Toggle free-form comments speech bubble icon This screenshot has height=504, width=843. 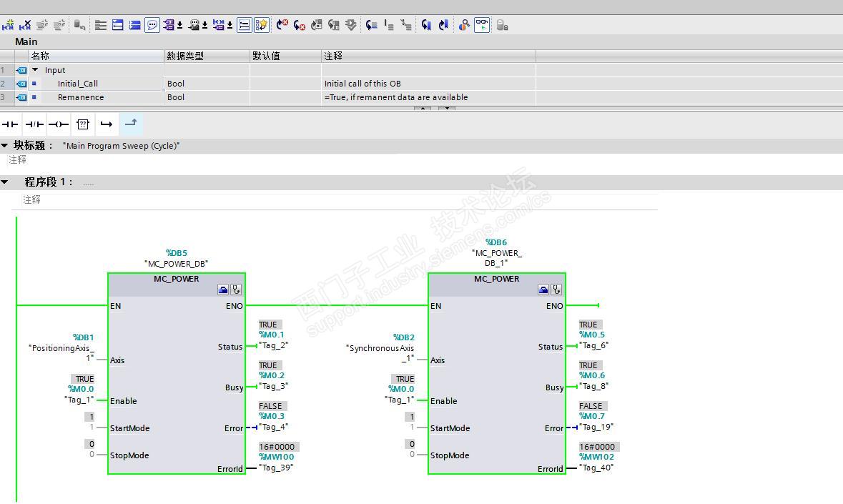[152, 25]
